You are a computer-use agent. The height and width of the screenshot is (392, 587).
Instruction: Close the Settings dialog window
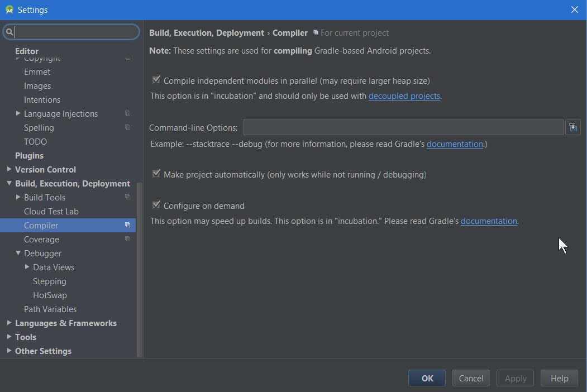point(575,9)
